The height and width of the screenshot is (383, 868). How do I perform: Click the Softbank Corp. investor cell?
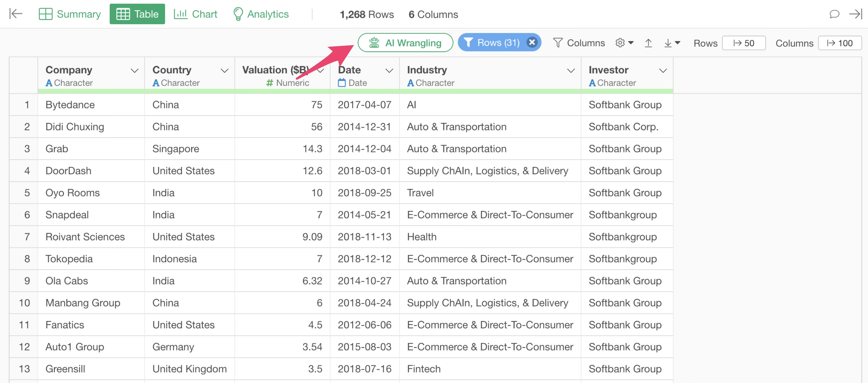[x=627, y=127]
